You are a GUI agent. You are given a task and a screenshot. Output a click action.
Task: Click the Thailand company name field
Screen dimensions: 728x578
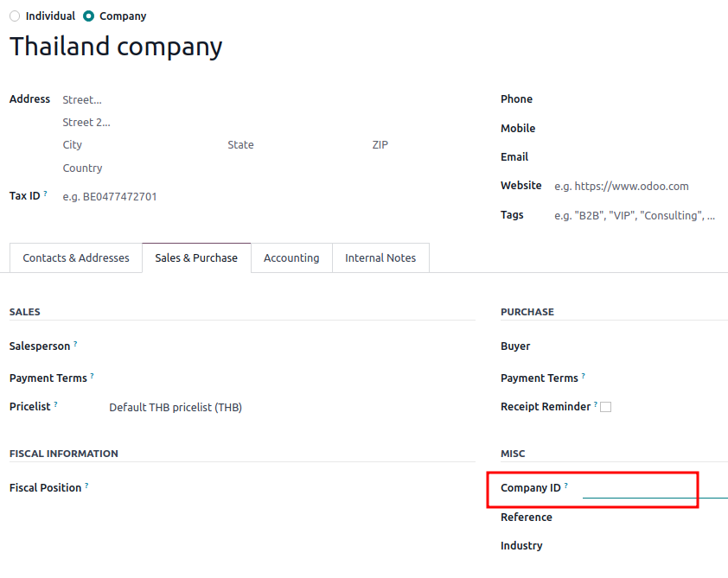click(x=116, y=47)
